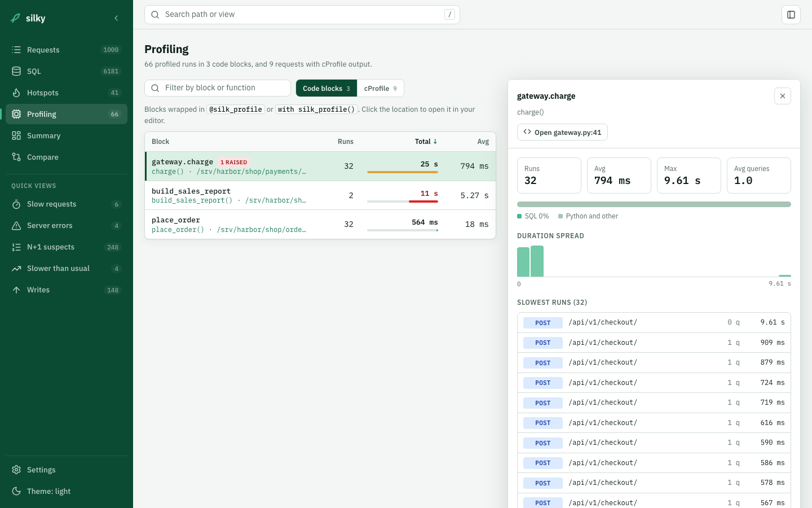Switch to the Code blocks tab
This screenshot has height=508, width=812.
[x=326, y=88]
